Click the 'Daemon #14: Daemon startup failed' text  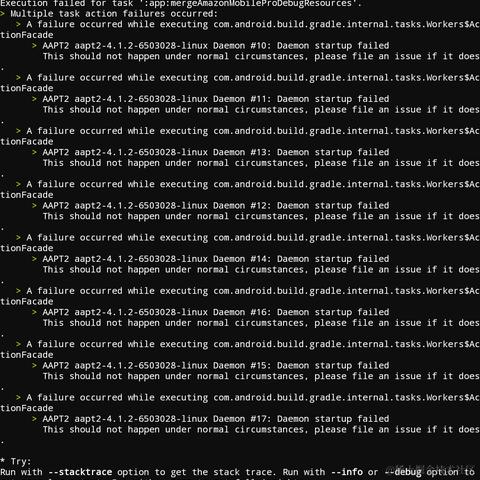[301, 259]
